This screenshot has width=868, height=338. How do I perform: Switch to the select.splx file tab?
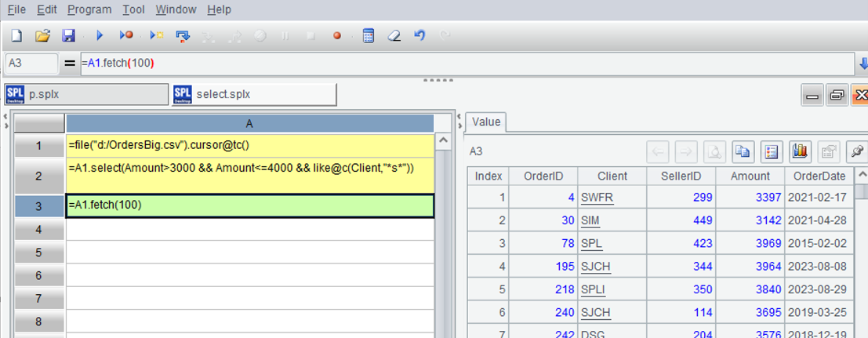click(x=253, y=94)
